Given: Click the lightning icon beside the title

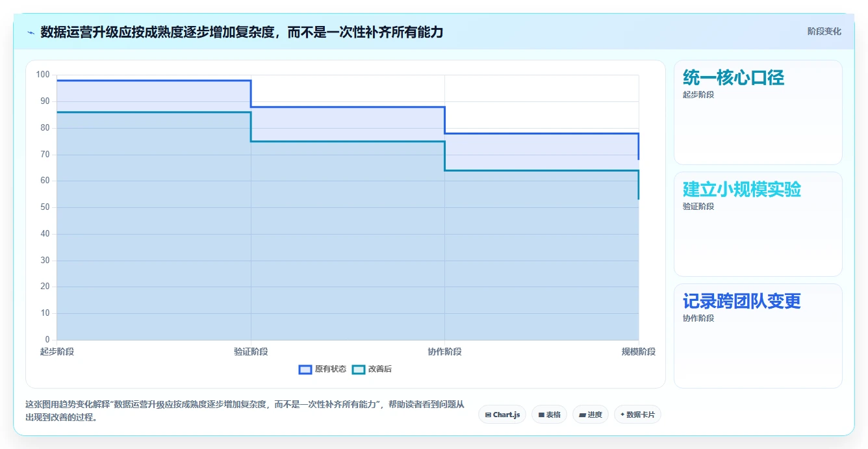Looking at the screenshot, I should pyautogui.click(x=31, y=32).
